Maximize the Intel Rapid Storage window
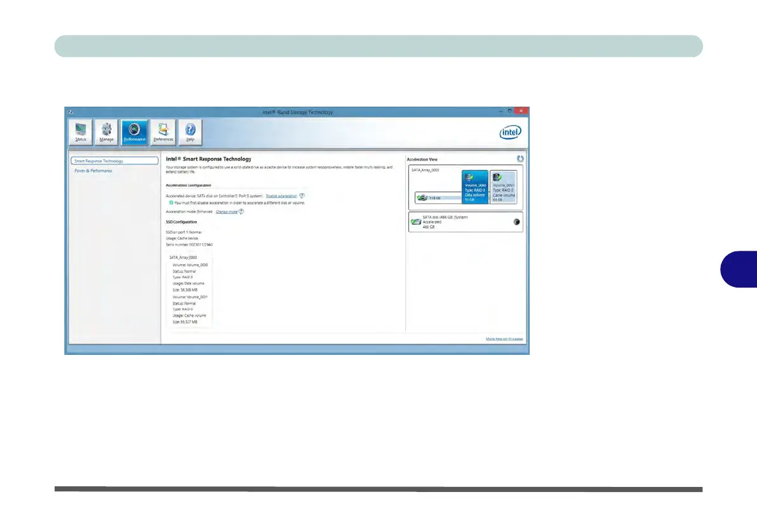This screenshot has width=757, height=532. tap(510, 111)
